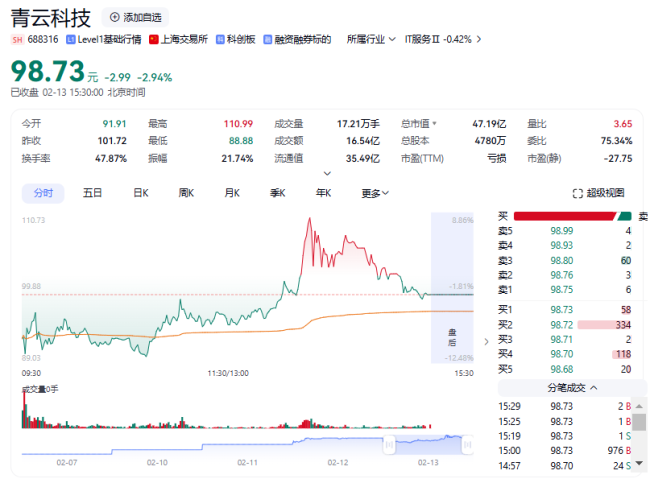Click the 量比 value 3.65
The width and height of the screenshot is (650, 483).
[x=623, y=124]
